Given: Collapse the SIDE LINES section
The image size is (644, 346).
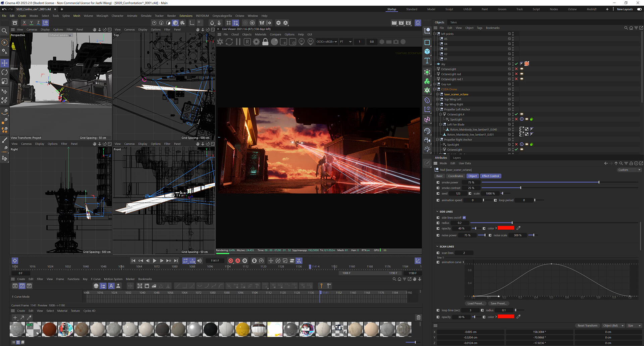Looking at the screenshot, I should [437, 211].
